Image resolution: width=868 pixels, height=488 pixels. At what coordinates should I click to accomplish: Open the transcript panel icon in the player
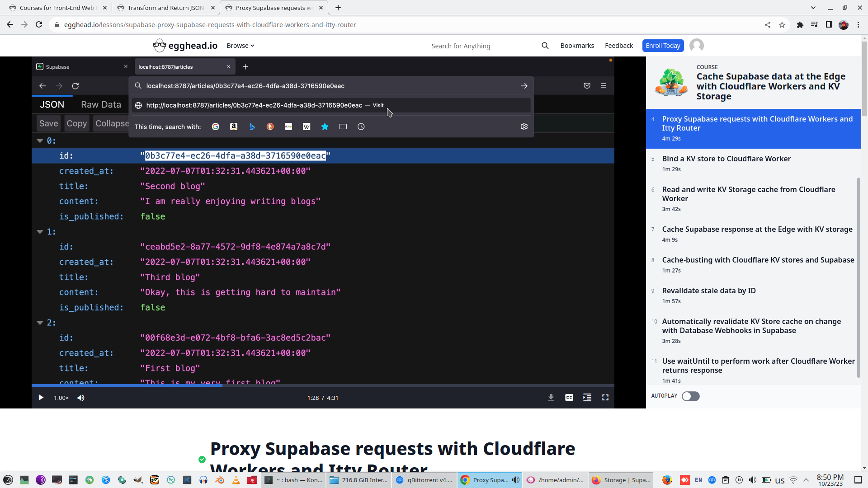[587, 398]
